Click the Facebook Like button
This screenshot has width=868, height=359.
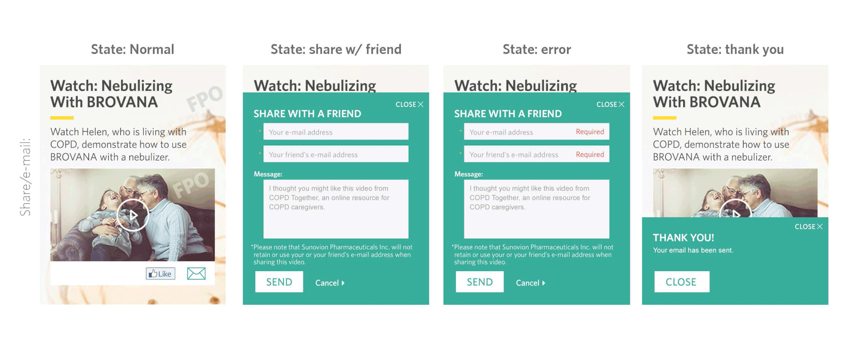pyautogui.click(x=160, y=273)
